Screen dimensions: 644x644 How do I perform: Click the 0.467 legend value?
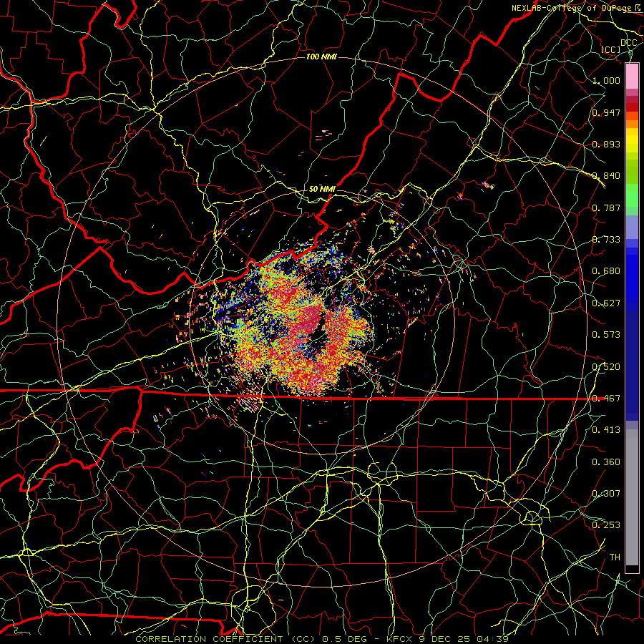coord(606,399)
